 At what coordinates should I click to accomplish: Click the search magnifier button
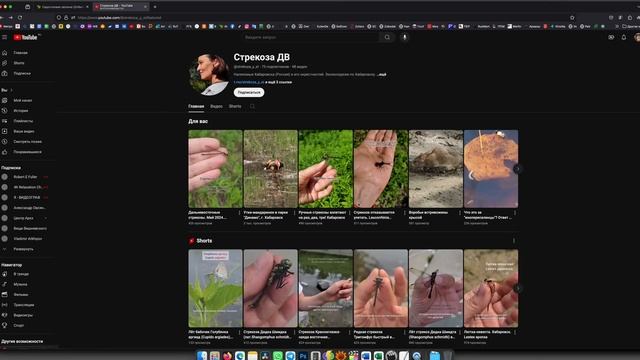click(x=387, y=37)
